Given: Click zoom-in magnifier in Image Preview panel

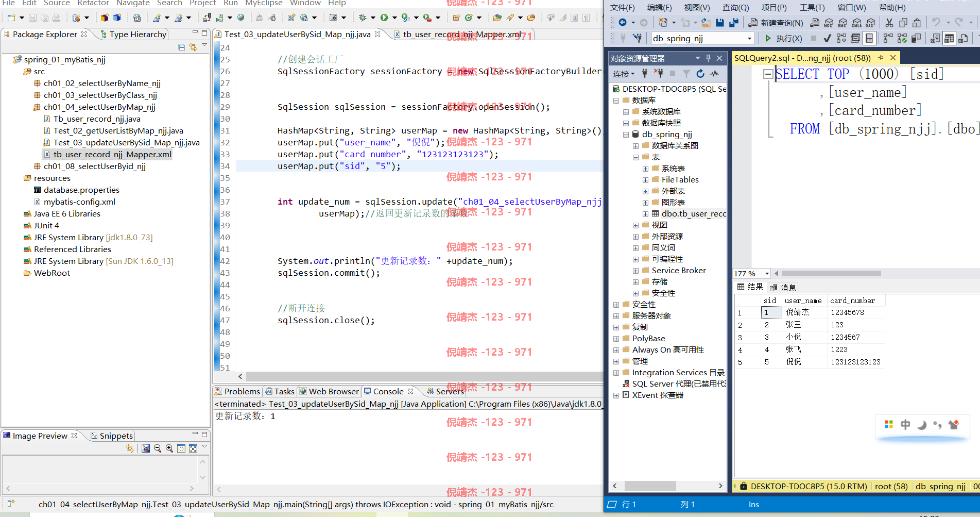Looking at the screenshot, I should click(x=169, y=448).
